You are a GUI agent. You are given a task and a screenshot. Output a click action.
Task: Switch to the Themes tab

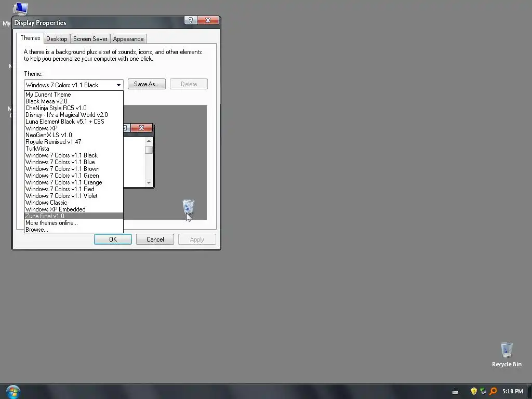pos(30,38)
